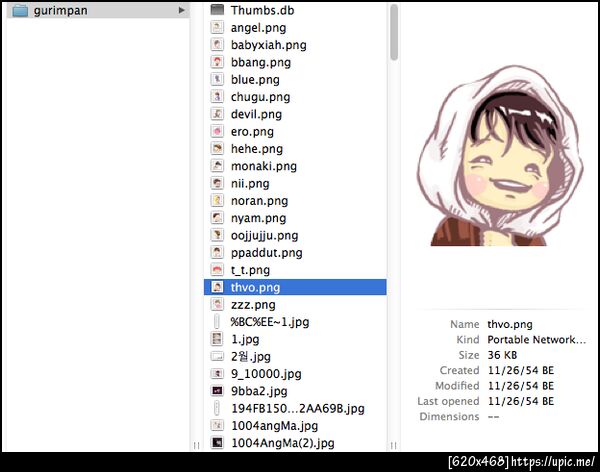Click the nii.png file icon
This screenshot has width=600, height=472.
coord(217,183)
